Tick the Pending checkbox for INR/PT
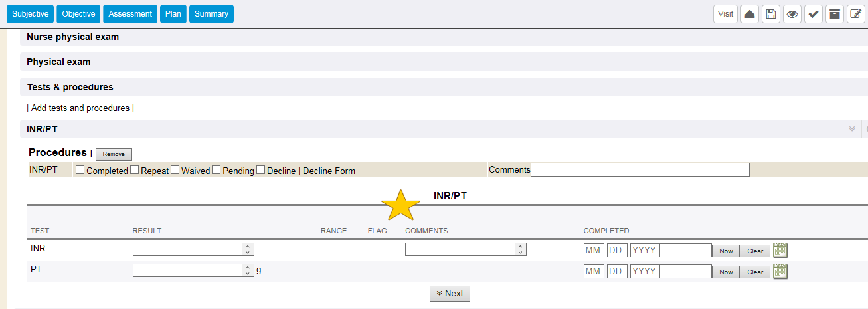 [x=217, y=170]
